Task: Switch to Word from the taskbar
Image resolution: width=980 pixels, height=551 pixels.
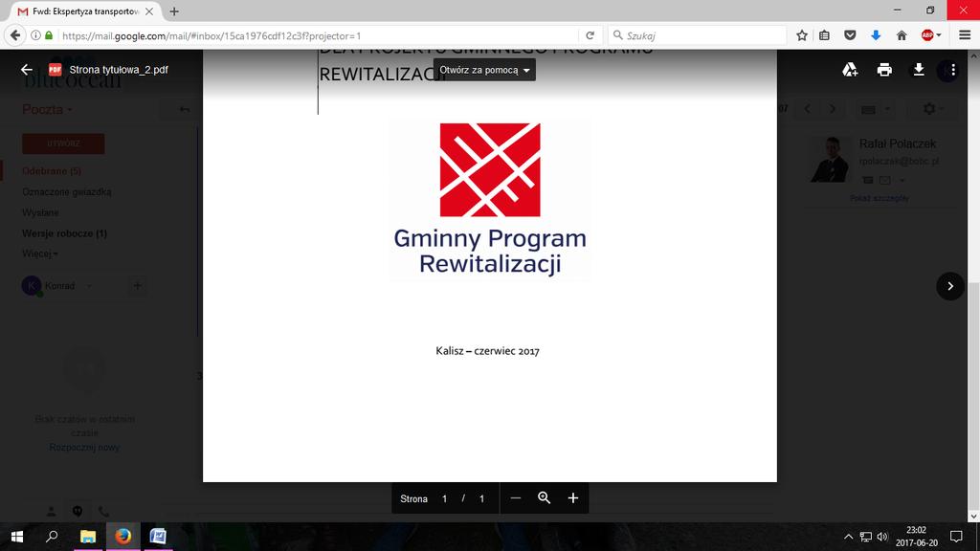Action: 158,537
